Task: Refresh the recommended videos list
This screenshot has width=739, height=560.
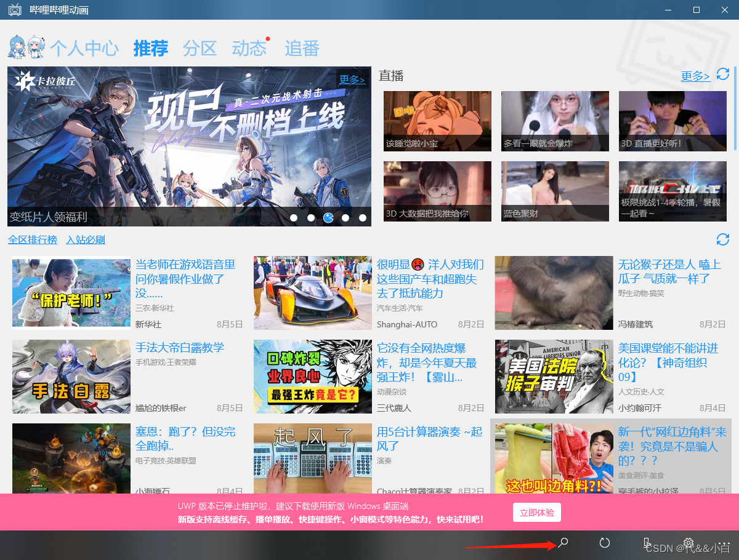Action: [x=723, y=239]
